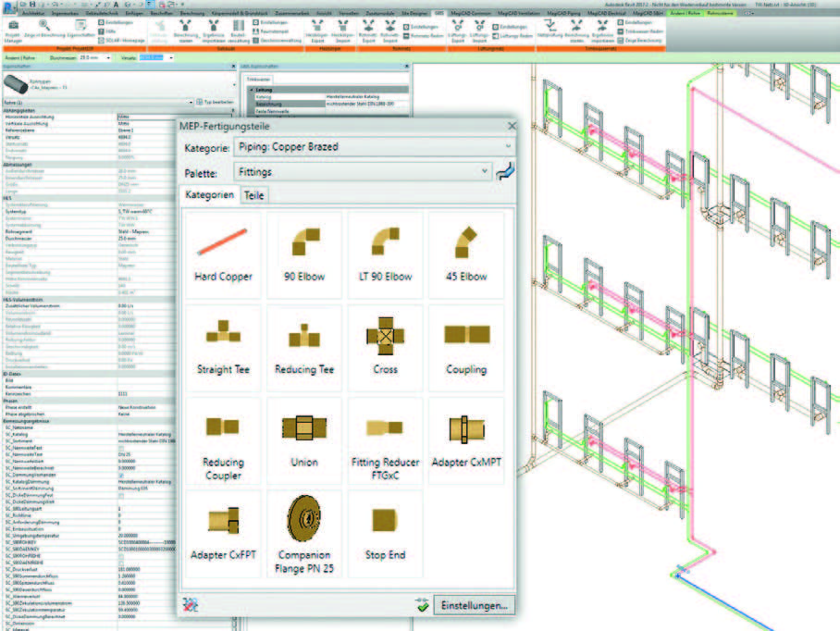The image size is (840, 631).
Task: Select the Adapter CxFPT fitting
Action: (223, 534)
